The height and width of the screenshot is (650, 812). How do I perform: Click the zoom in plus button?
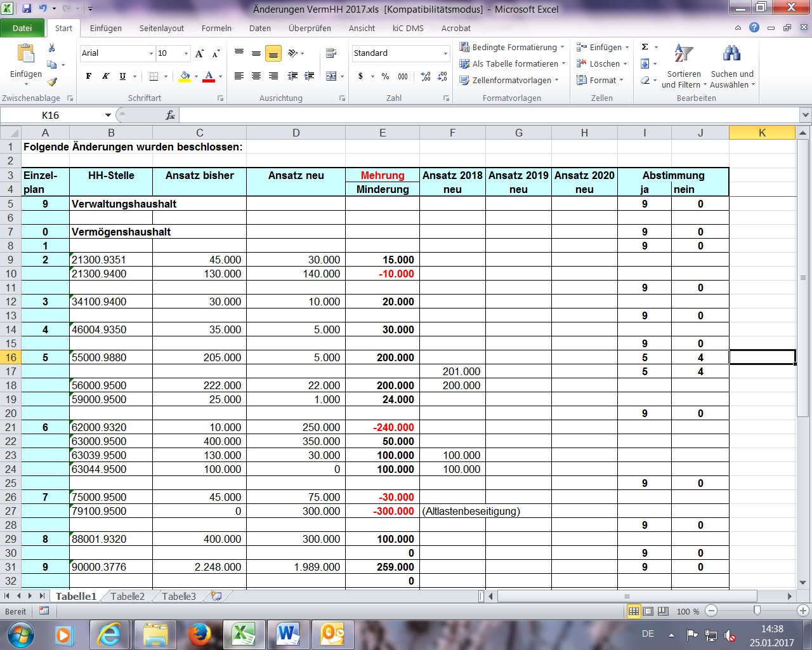click(802, 611)
